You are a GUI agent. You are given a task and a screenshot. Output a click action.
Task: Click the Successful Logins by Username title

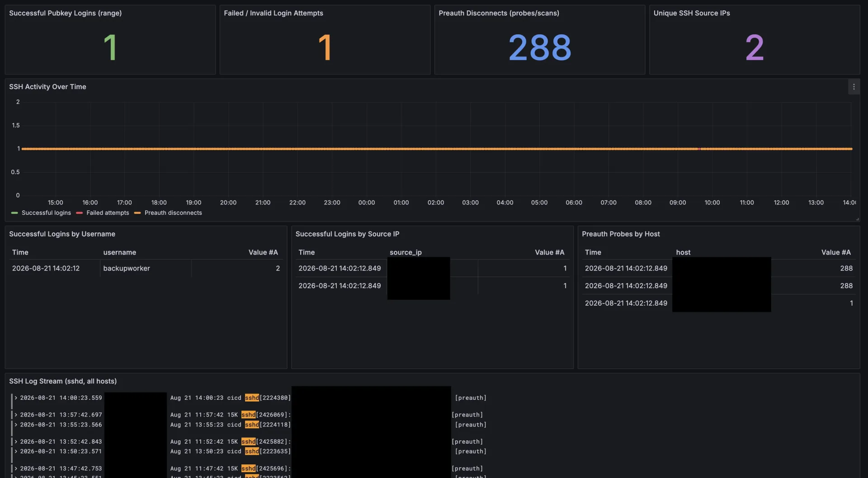pos(62,234)
